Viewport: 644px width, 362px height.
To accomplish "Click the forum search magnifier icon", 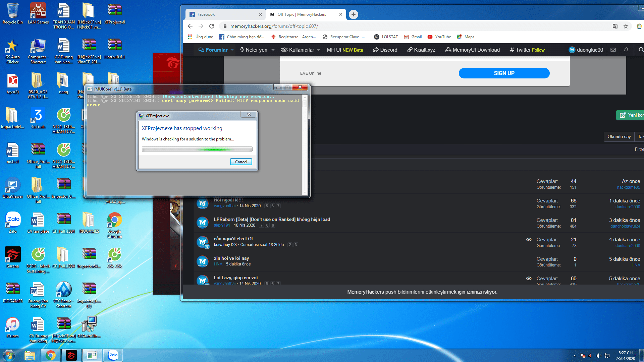I will coord(641,50).
